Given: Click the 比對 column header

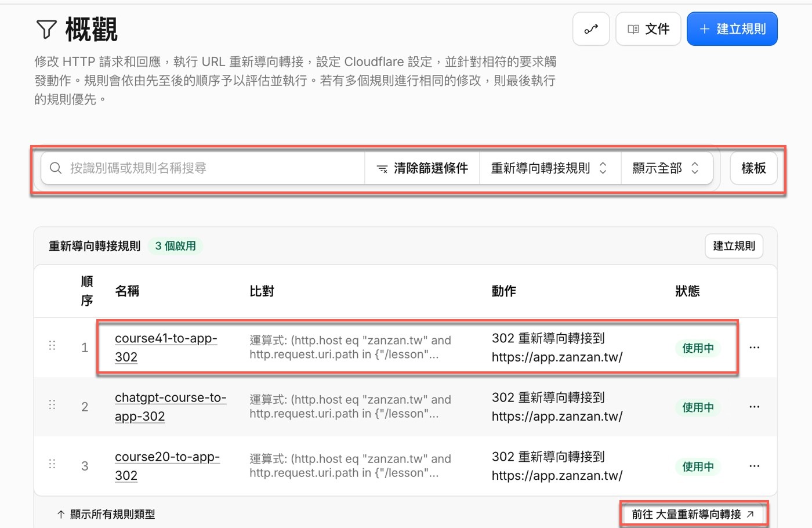Looking at the screenshot, I should (262, 291).
